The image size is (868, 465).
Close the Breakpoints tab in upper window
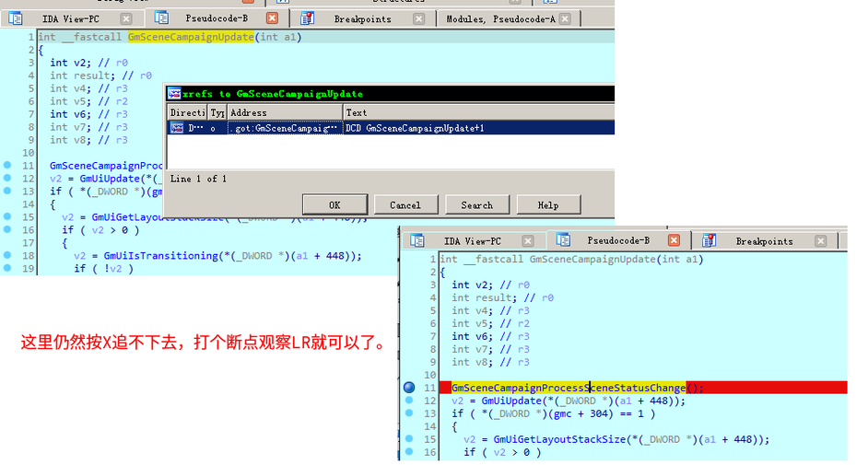pos(419,18)
